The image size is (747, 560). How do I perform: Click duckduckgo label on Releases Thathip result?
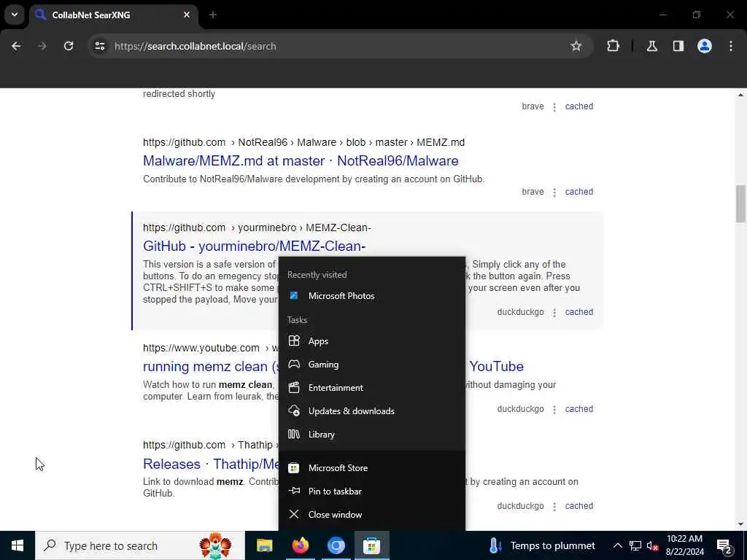click(x=520, y=506)
